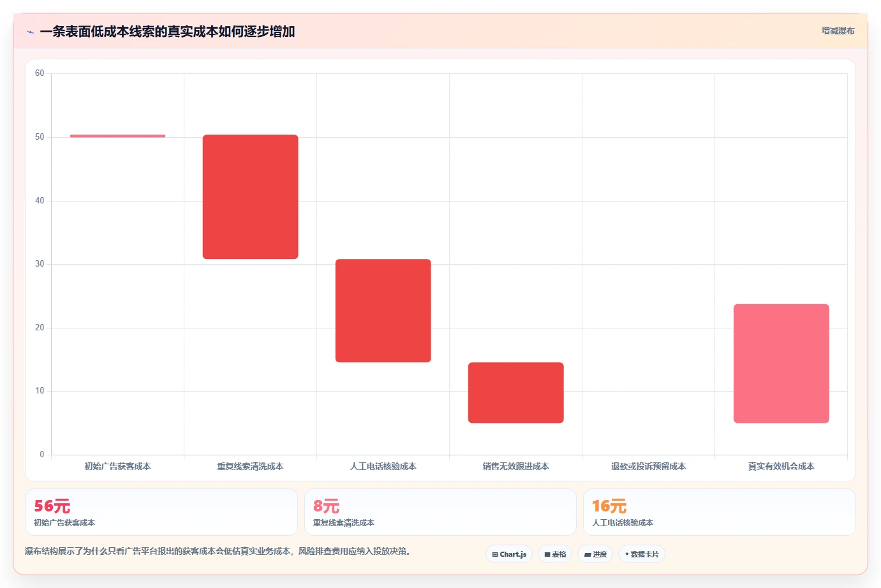Viewport: 881px width, 588px height.
Task: Click the thin 初始广告获客成本 bar
Action: 117,136
